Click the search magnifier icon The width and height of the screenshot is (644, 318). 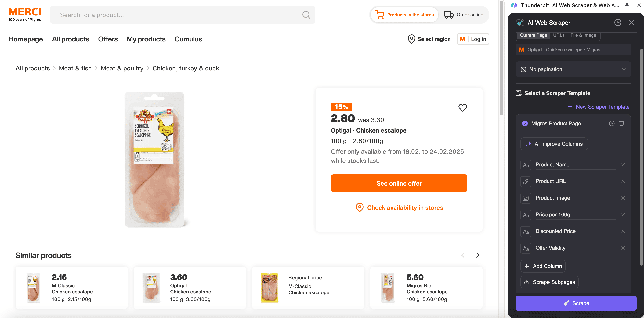tap(306, 15)
